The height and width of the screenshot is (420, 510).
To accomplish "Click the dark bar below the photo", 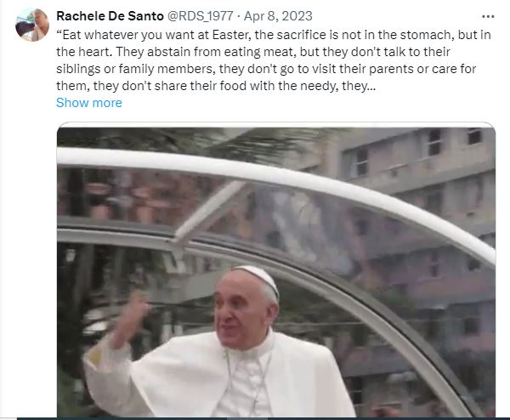I will pos(263,418).
